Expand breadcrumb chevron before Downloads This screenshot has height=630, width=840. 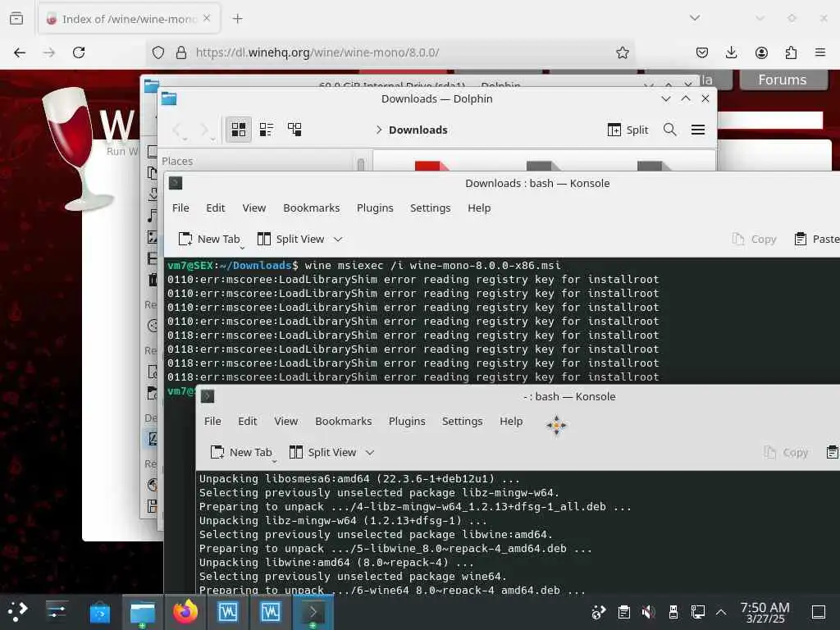pyautogui.click(x=379, y=130)
